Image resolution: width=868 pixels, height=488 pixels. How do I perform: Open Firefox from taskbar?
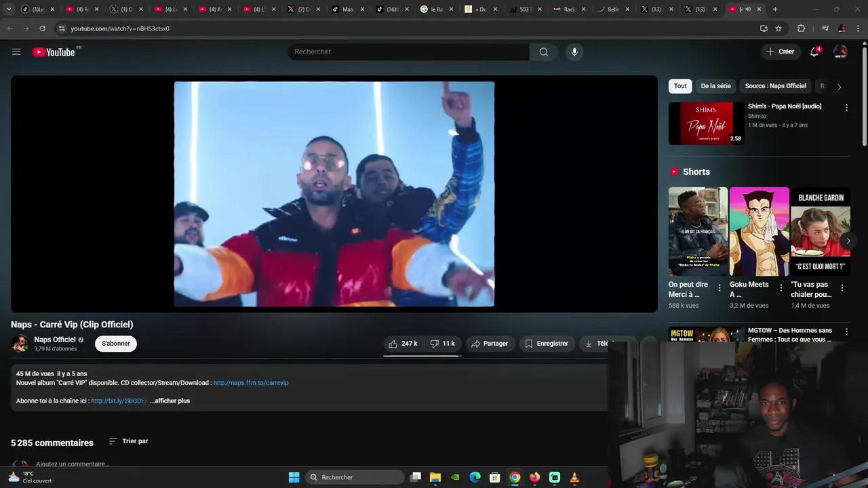534,477
